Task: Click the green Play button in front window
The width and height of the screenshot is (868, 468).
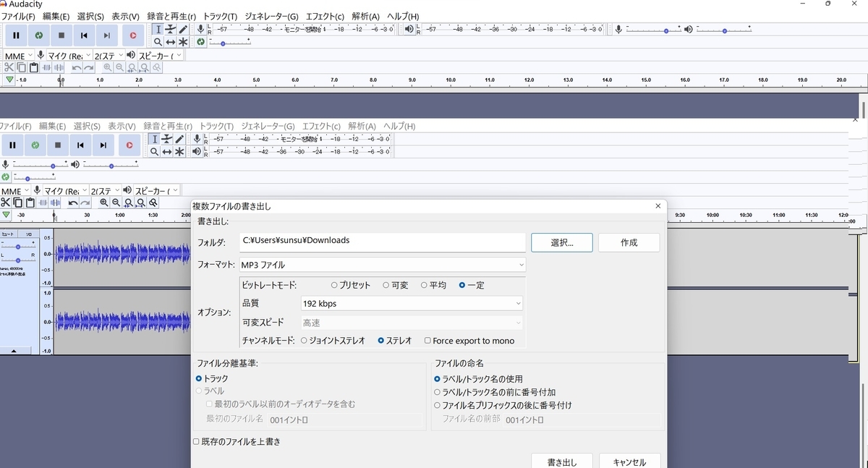Action: (x=35, y=145)
